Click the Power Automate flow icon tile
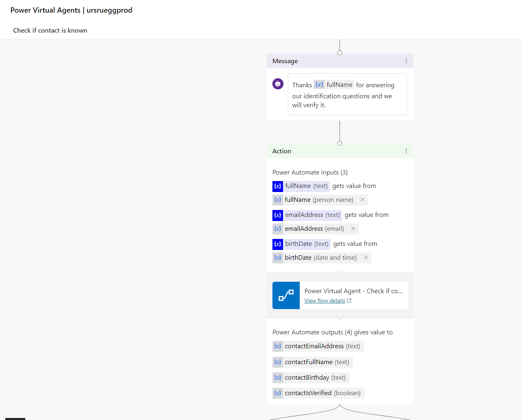Screen dimensions: 522x420 [x=286, y=295]
